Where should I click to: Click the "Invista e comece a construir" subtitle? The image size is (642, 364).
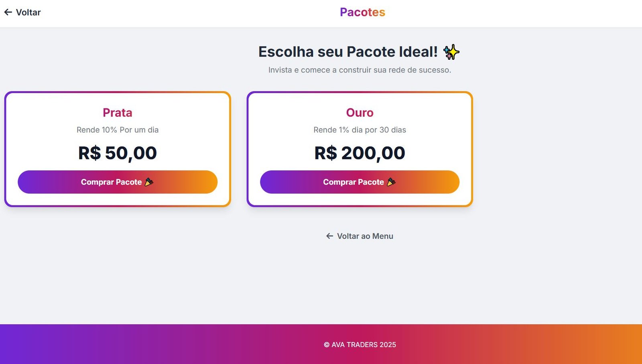click(x=360, y=70)
